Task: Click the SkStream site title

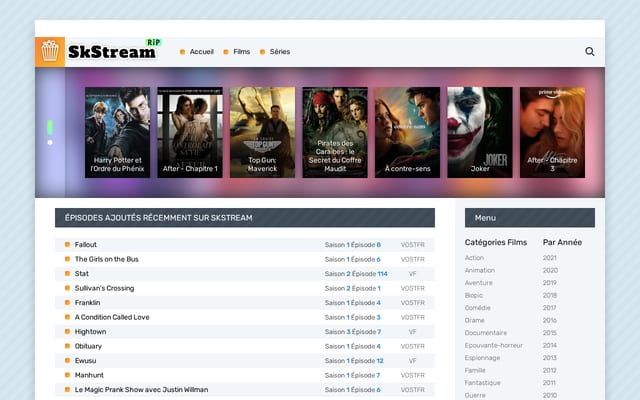Action: 111,52
